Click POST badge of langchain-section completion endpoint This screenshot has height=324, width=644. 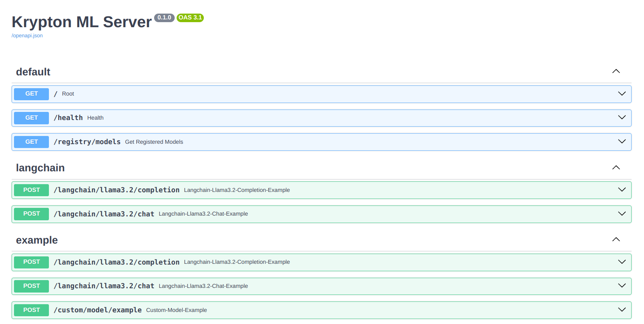(x=31, y=190)
